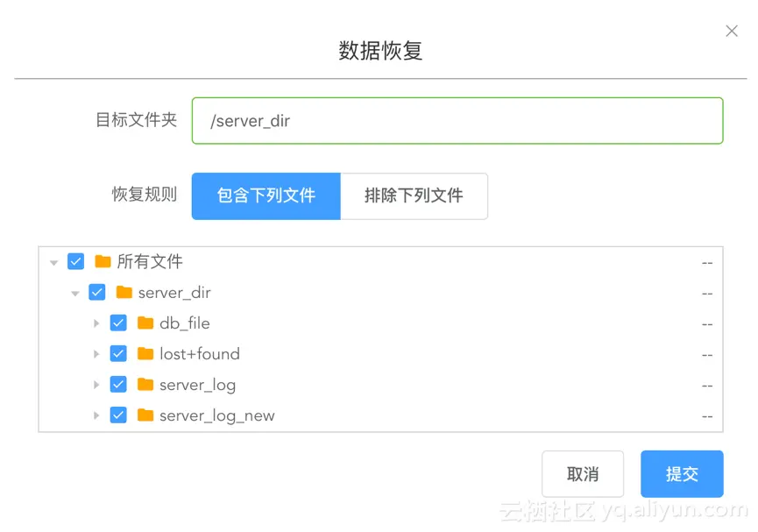Image resolution: width=758 pixels, height=532 pixels.
Task: Click the lost+found folder icon
Action: click(145, 353)
